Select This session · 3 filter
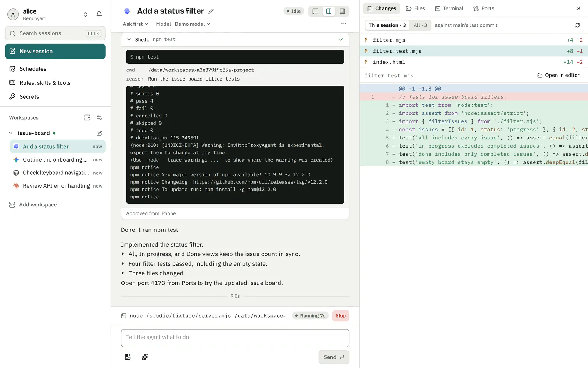 point(387,25)
